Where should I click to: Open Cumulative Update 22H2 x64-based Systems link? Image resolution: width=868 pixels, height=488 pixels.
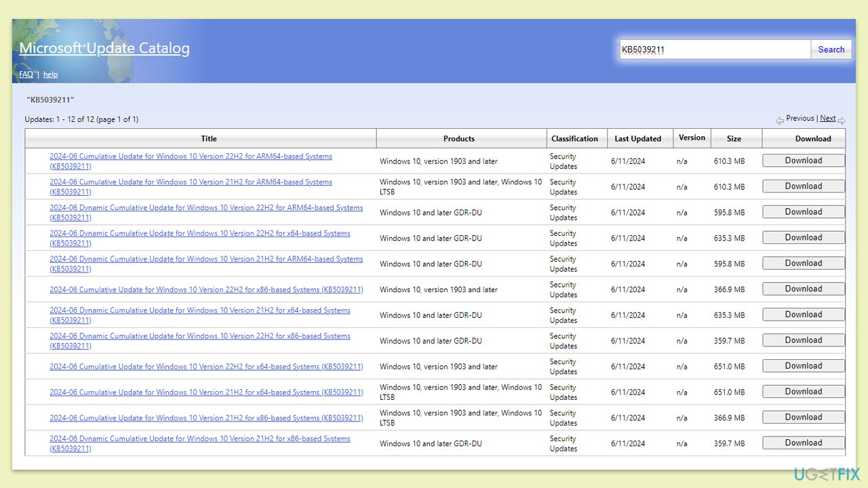(206, 367)
